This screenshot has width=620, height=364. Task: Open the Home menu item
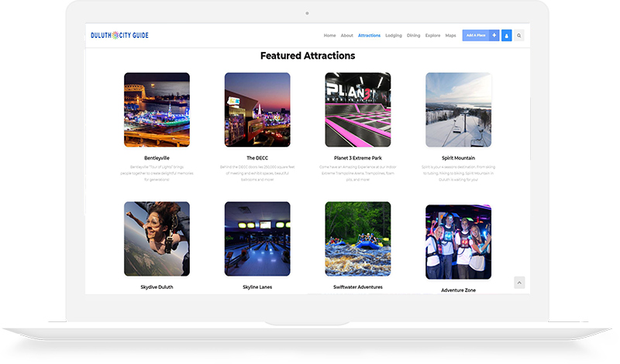[x=329, y=36]
